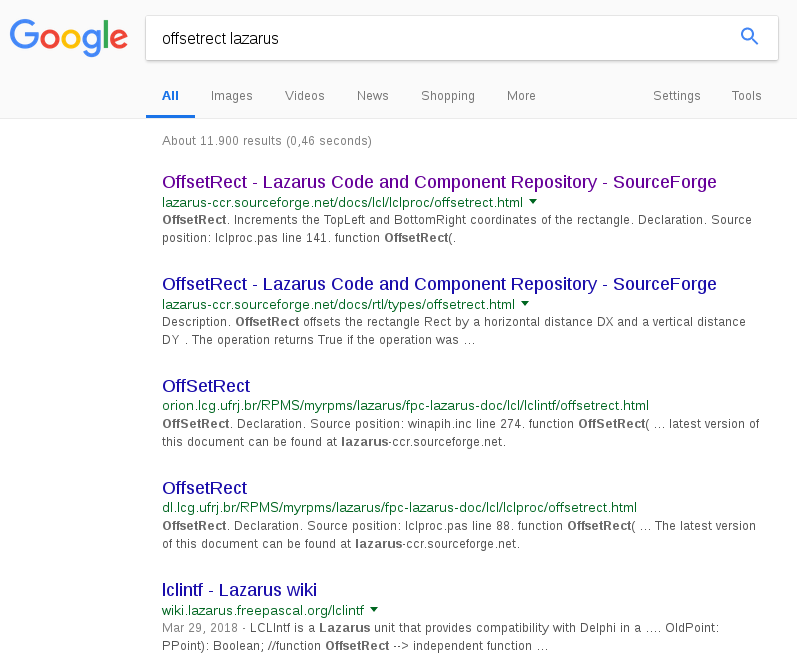Expand dropdown arrow beside lclproc/offsetrect.html URL
This screenshot has height=669, width=797.
point(533,202)
